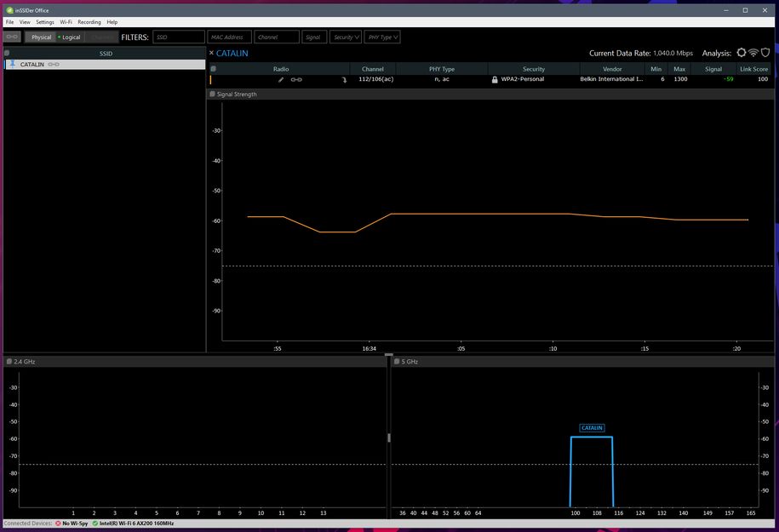
Task: Click the CATALIN title link
Action: tap(232, 53)
